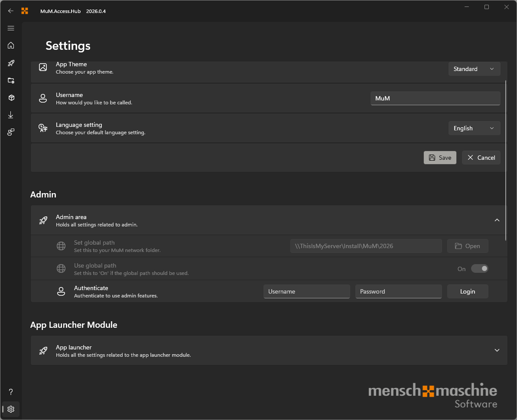This screenshot has height=420, width=517.
Task: Click the Open folder button
Action: pos(468,246)
